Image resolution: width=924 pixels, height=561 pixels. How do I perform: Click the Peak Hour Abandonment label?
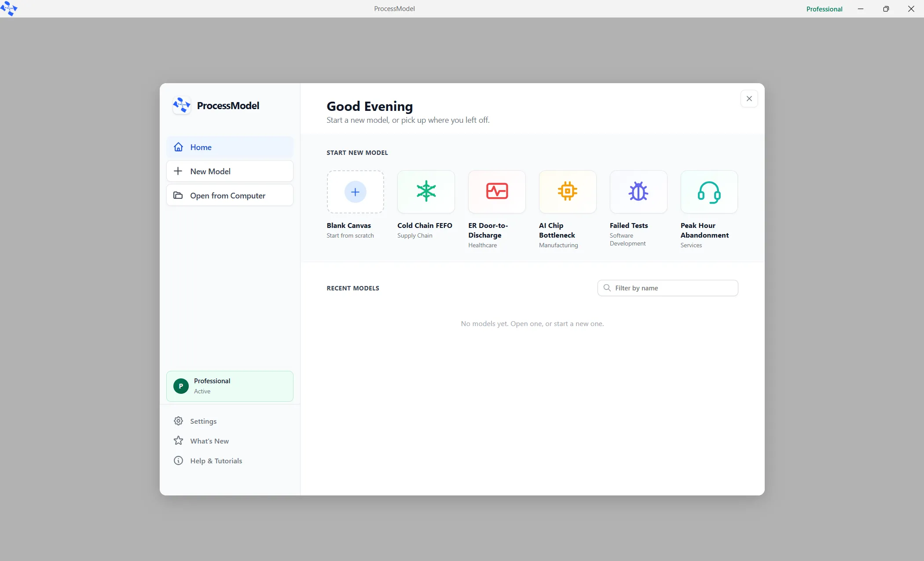click(x=704, y=230)
